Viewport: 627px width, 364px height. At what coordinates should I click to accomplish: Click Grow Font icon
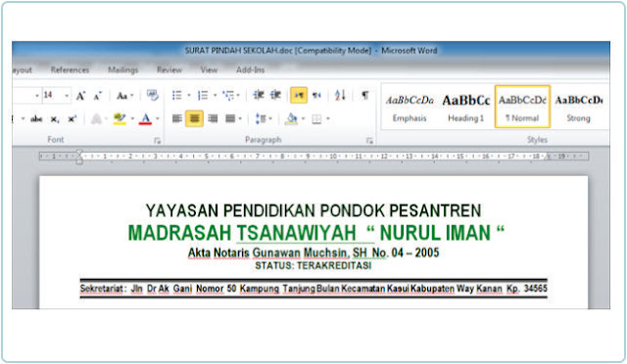(80, 96)
